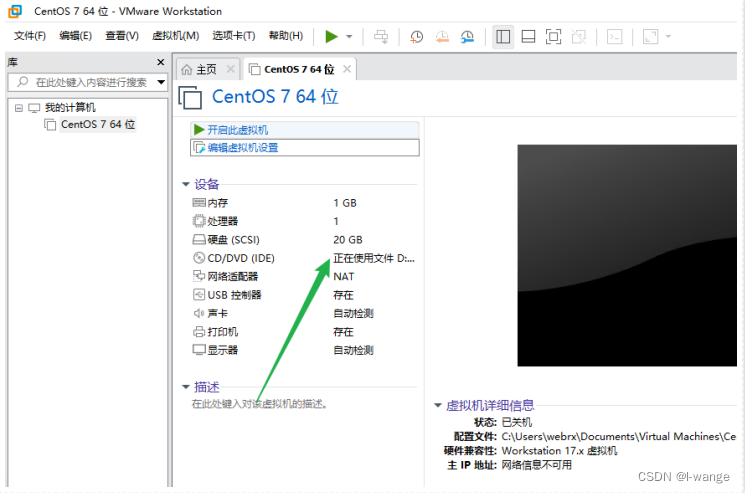Open the 选项卡(T) menu
The width and height of the screenshot is (745, 493).
pos(234,36)
